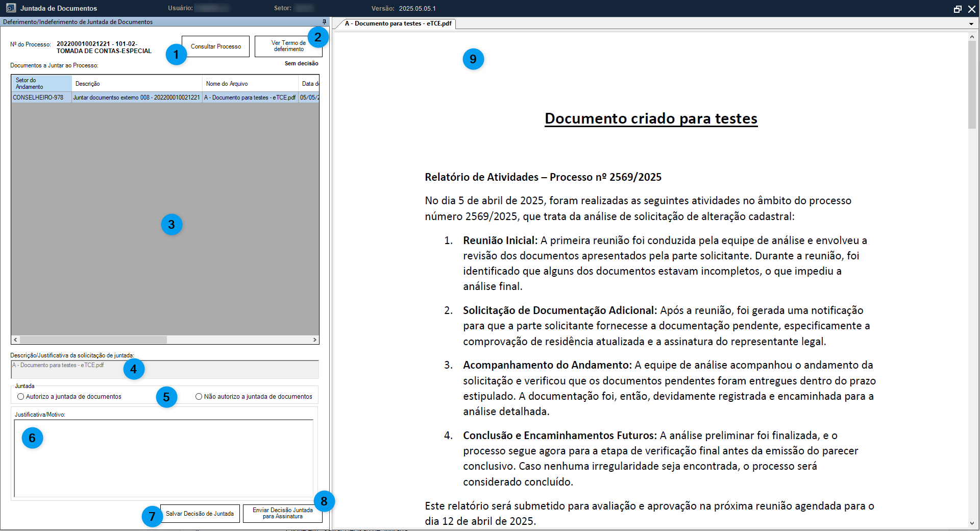Click the table's horizontal scrollbar thumb
Screen dimensions: 980x531
click(x=93, y=340)
